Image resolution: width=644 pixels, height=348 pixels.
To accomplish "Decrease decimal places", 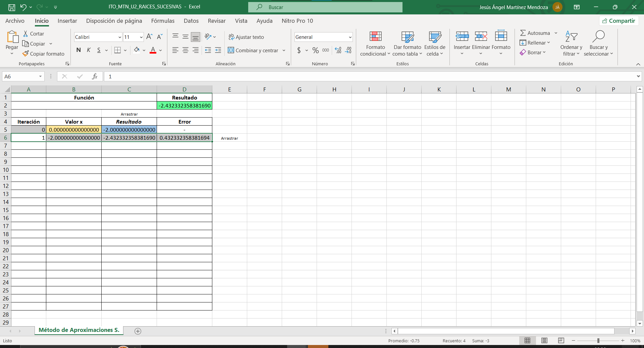I will pyautogui.click(x=348, y=50).
